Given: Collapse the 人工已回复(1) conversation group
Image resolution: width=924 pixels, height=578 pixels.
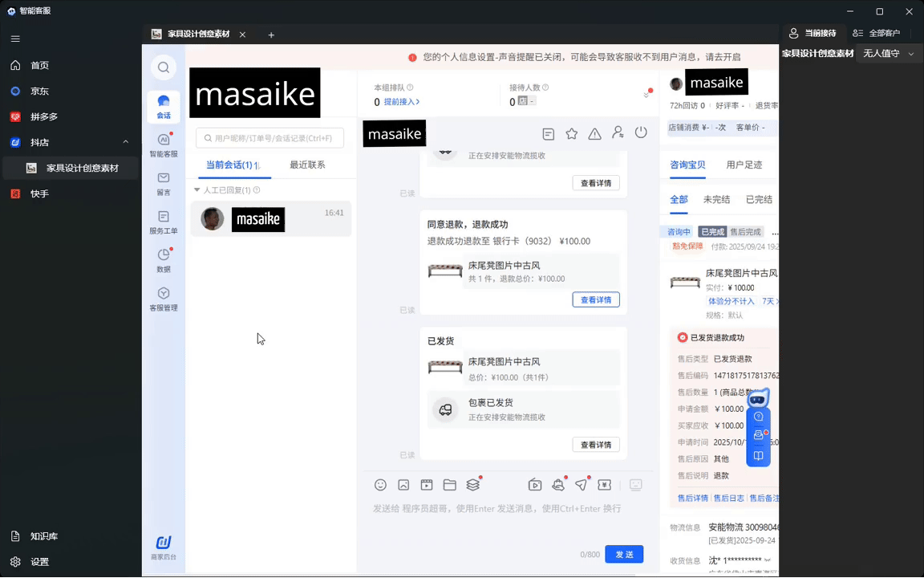Looking at the screenshot, I should point(197,189).
